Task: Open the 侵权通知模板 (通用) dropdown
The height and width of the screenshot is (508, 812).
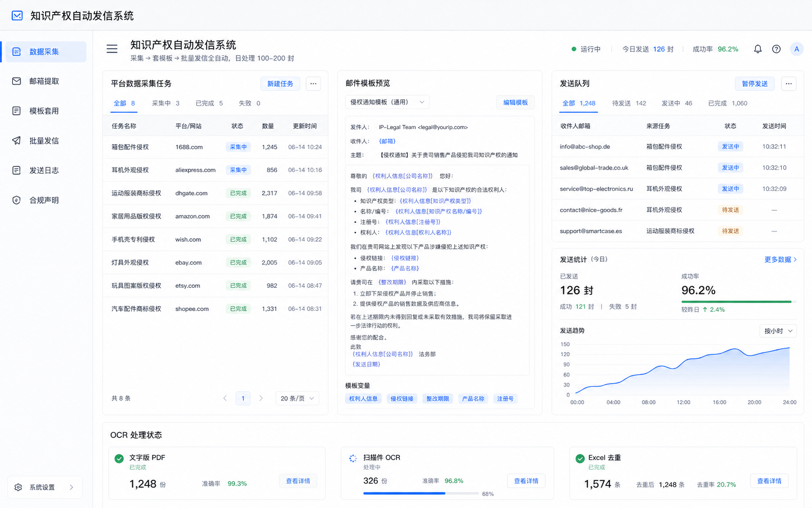Action: pos(387,102)
